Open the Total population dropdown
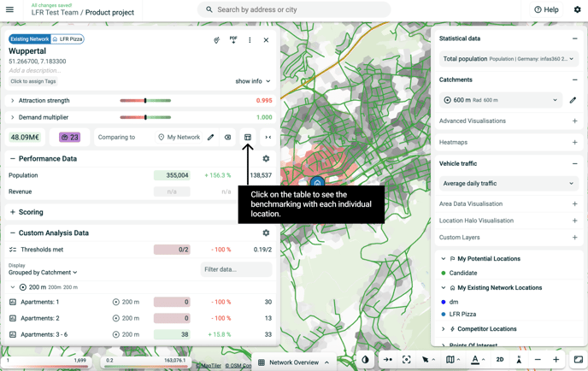The image size is (588, 371). [x=509, y=59]
